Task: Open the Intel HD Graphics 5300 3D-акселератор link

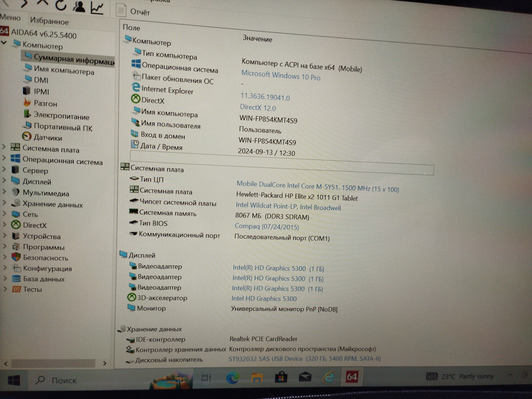Action: pyautogui.click(x=264, y=298)
